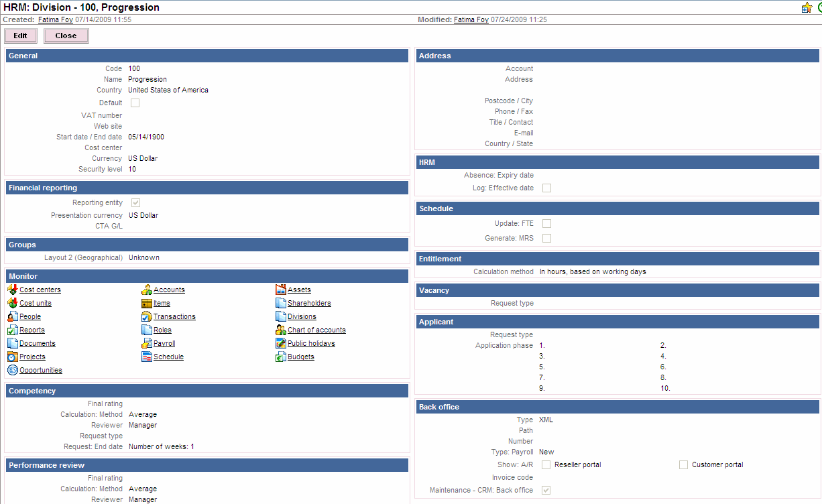
Task: Tick the Customer portal checkbox
Action: tap(683, 464)
